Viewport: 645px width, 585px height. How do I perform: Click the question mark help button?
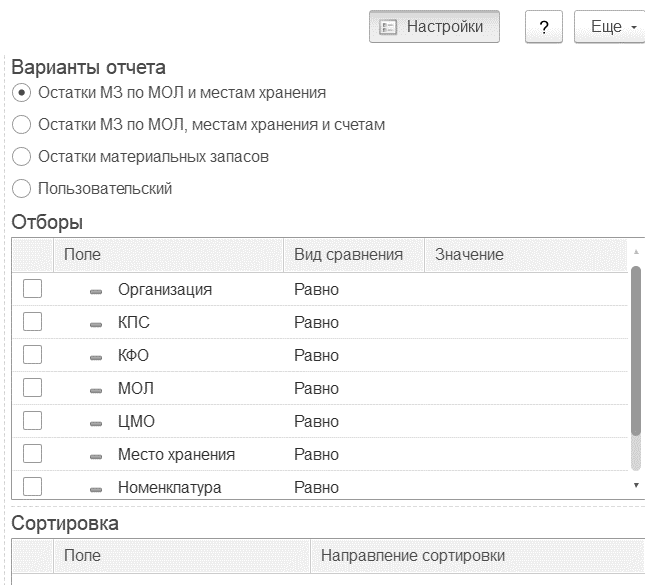tap(544, 27)
